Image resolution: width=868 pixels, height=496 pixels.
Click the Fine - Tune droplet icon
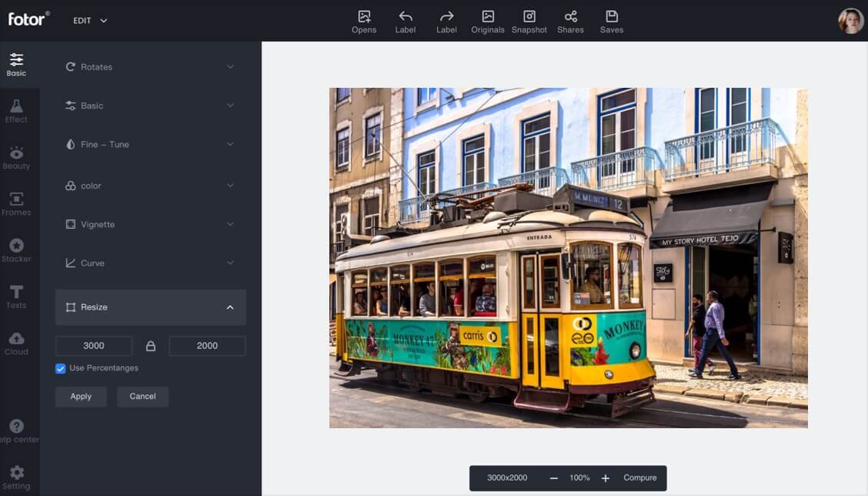click(x=70, y=144)
